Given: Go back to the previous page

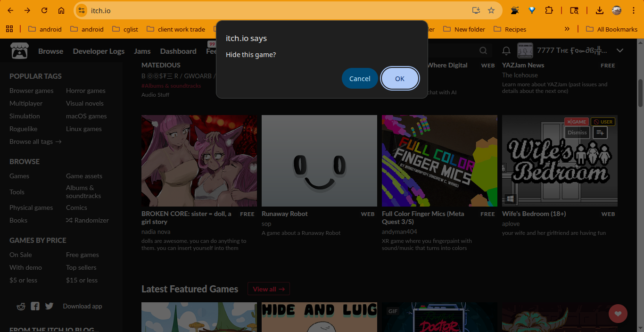Looking at the screenshot, I should [x=10, y=10].
